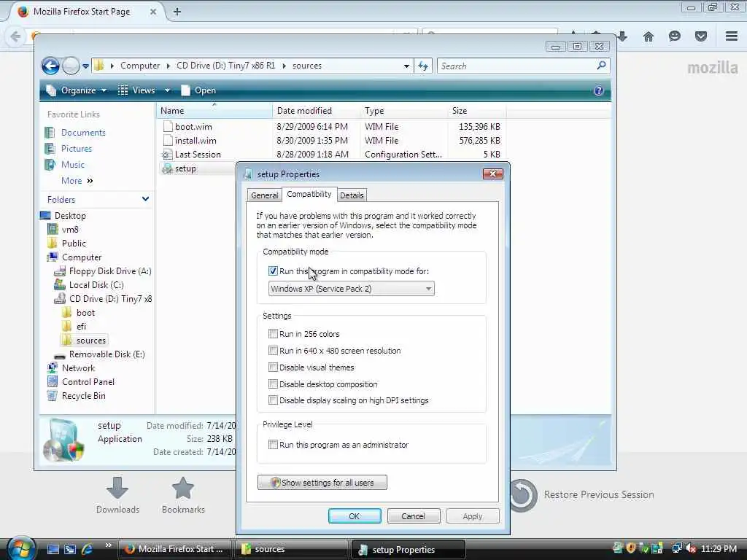Click OK in setup Properties
Viewport: 747px width, 560px height.
pyautogui.click(x=355, y=516)
